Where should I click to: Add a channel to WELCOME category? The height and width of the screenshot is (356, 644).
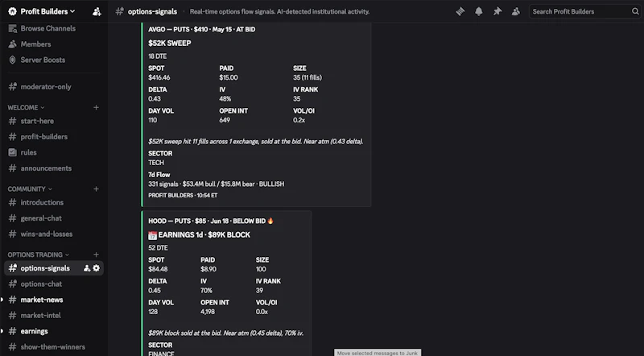(96, 107)
